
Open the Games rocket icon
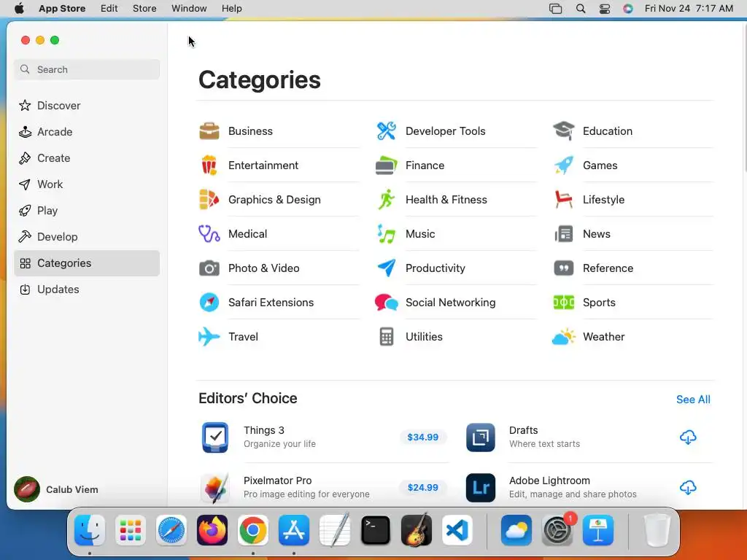(564, 166)
